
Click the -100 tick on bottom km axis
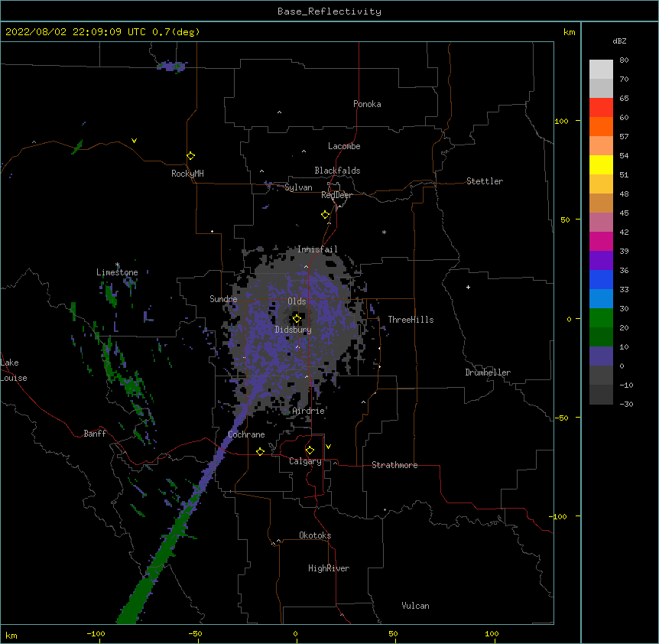point(96,633)
